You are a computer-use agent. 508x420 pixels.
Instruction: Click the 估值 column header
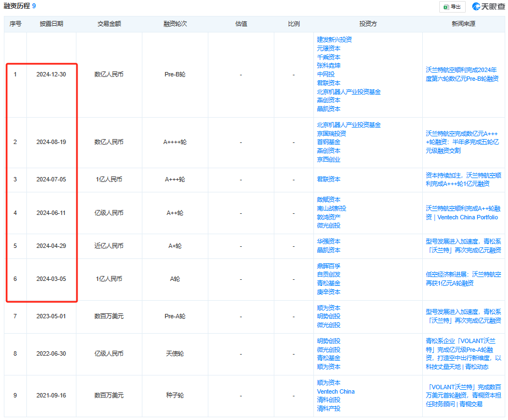click(x=241, y=24)
